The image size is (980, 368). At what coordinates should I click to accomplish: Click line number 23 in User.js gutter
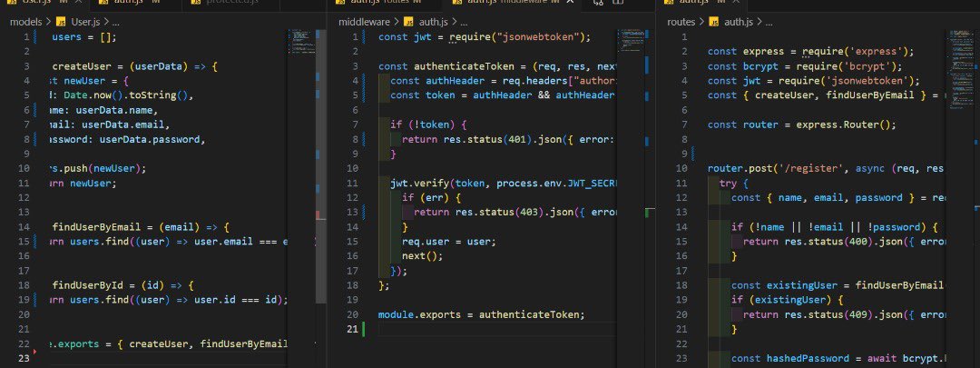coord(24,359)
